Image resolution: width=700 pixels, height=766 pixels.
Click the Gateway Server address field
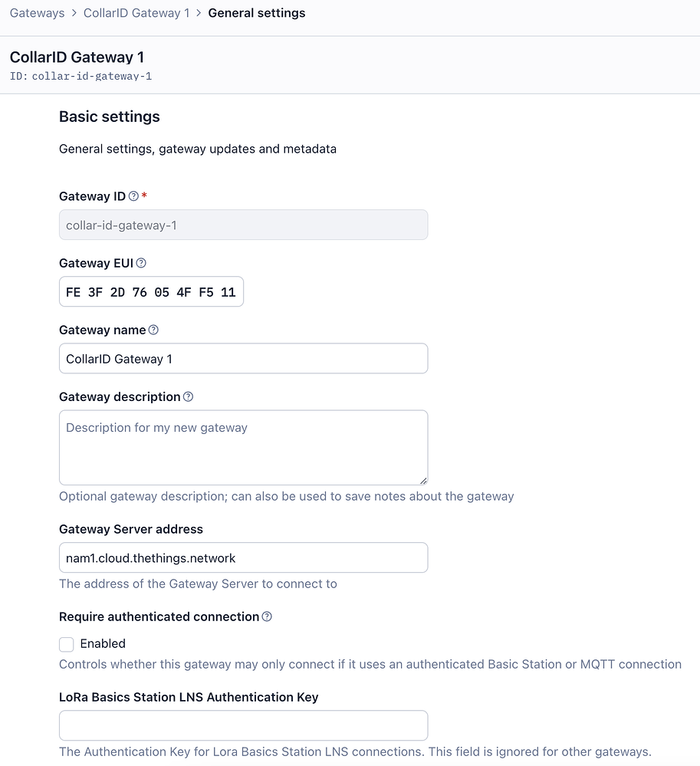point(243,558)
